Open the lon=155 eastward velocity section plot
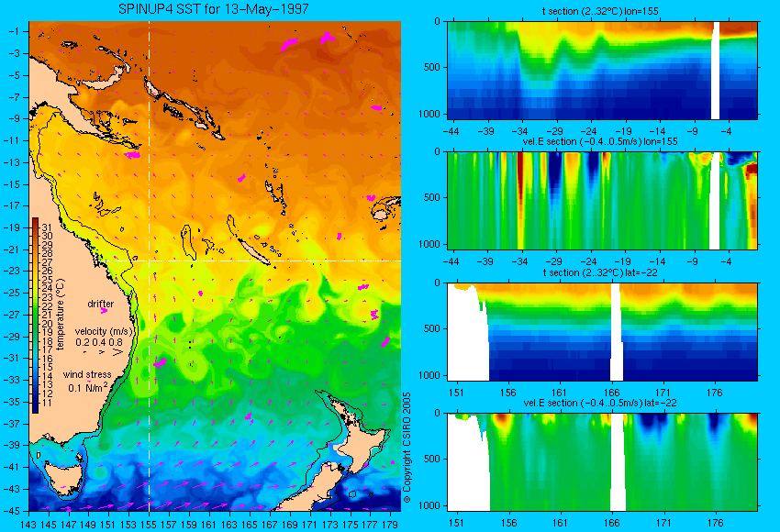The height and width of the screenshot is (532, 780). point(602,200)
